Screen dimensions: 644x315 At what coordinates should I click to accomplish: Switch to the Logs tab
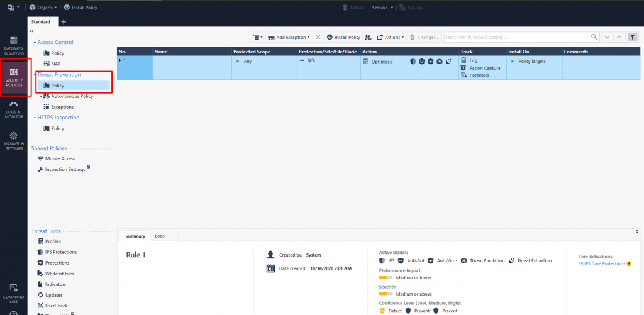[160, 236]
